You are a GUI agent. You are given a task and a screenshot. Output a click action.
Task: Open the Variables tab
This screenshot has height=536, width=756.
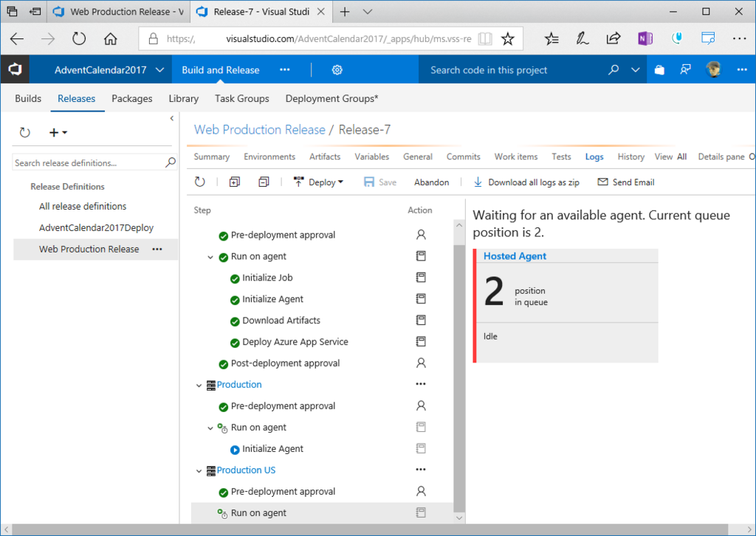(x=372, y=157)
